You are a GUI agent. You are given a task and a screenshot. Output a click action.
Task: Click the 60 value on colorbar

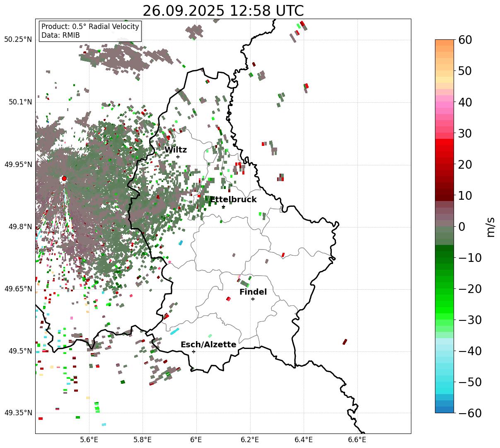point(466,40)
